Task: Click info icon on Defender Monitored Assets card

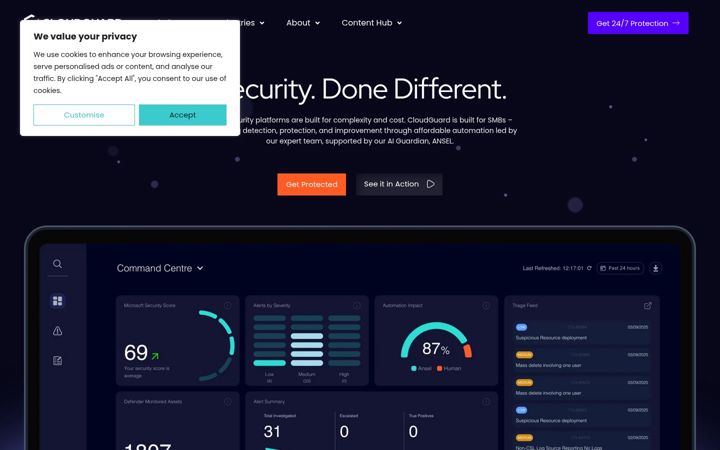Action: tap(227, 402)
